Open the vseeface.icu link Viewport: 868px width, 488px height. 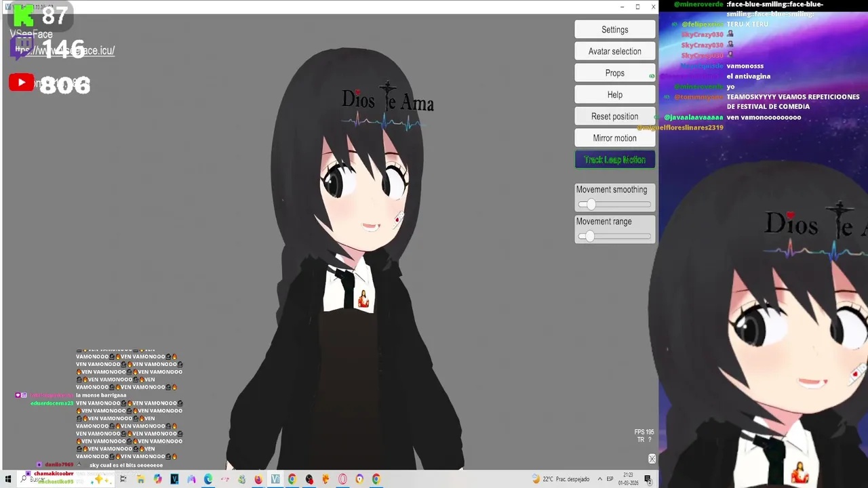65,50
